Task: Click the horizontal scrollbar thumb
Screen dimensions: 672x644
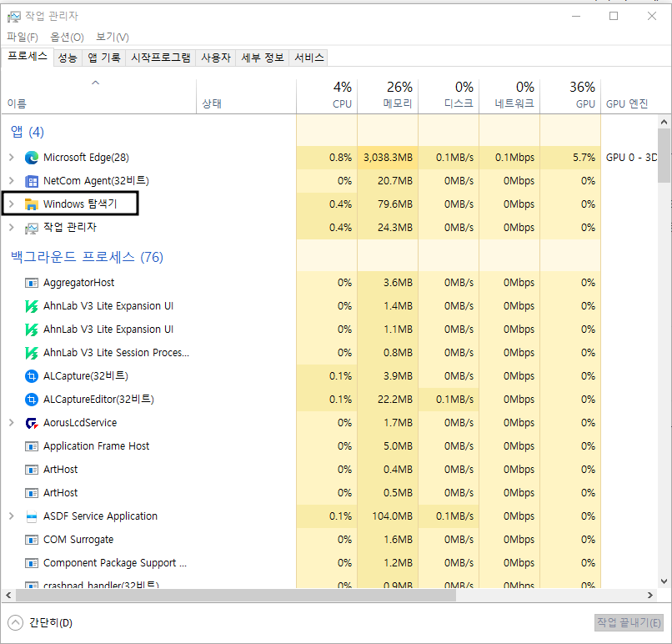Action: pyautogui.click(x=236, y=595)
